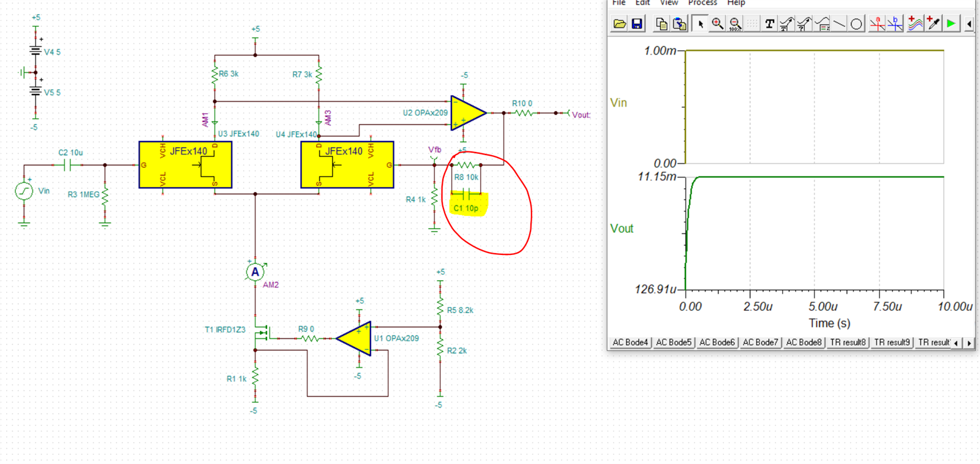Insert a legend with the legend icon
Viewport: 980px width, 464px height.
[x=823, y=24]
